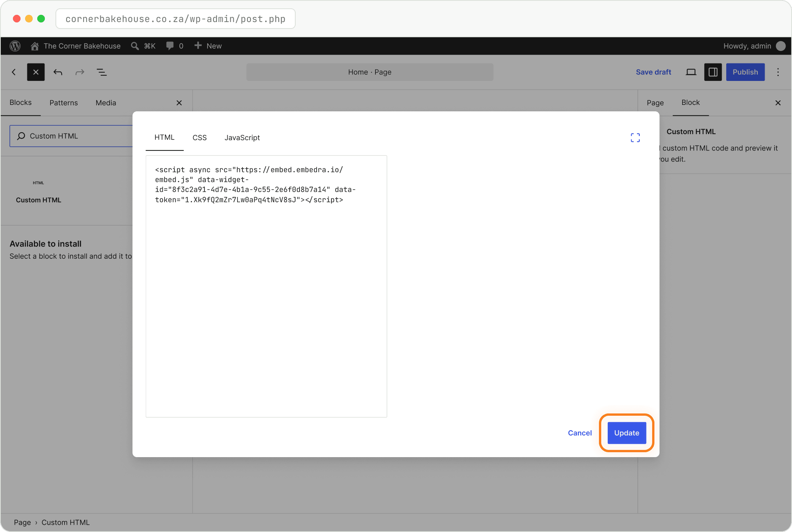The width and height of the screenshot is (792, 532).
Task: Open the device preview icon
Action: pos(691,72)
